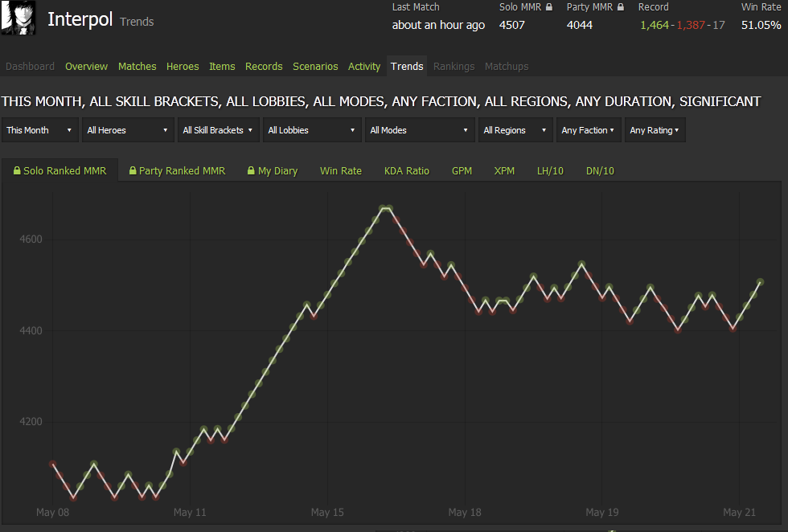The width and height of the screenshot is (788, 532).
Task: Open the This Month date dropdown
Action: (x=40, y=130)
